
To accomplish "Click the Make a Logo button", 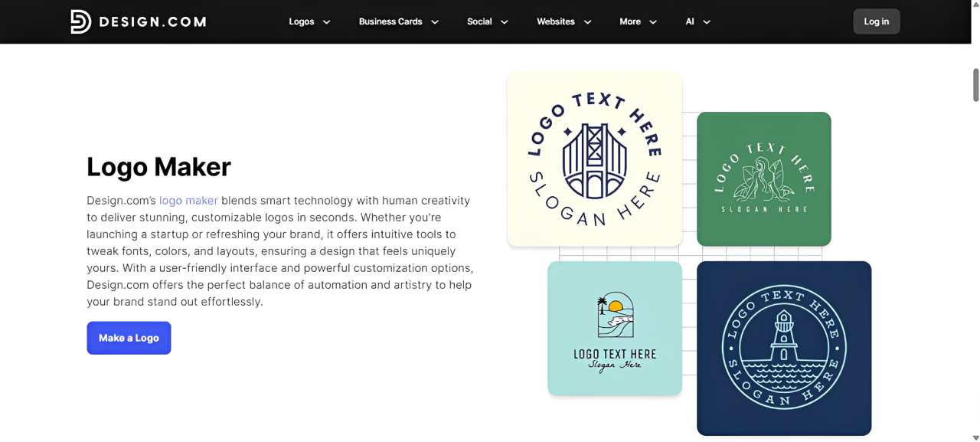I will 129,338.
